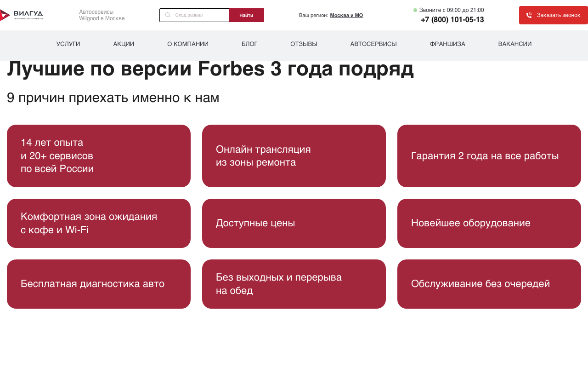
Task: Click the 'Без выходных и перерыва на обед' card
Action: pyautogui.click(x=294, y=284)
